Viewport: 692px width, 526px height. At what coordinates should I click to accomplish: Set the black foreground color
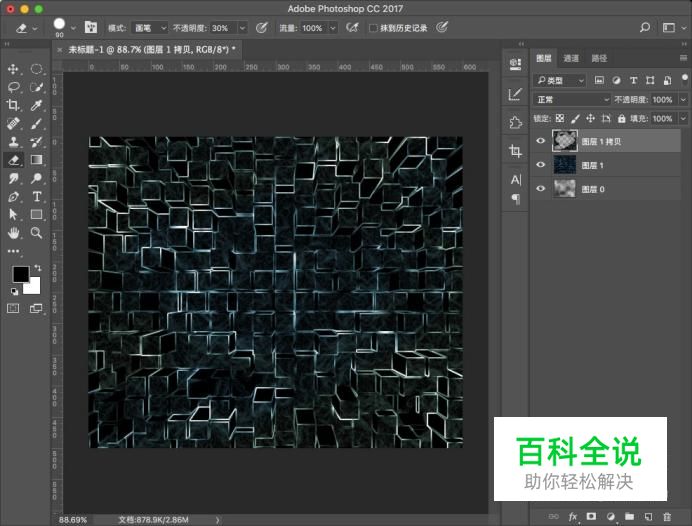click(x=20, y=274)
